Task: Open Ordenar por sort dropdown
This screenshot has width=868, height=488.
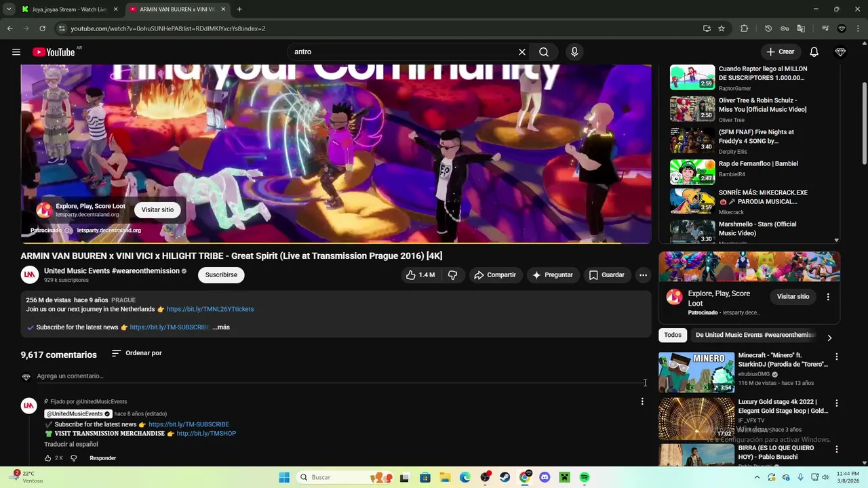Action: [x=136, y=353]
